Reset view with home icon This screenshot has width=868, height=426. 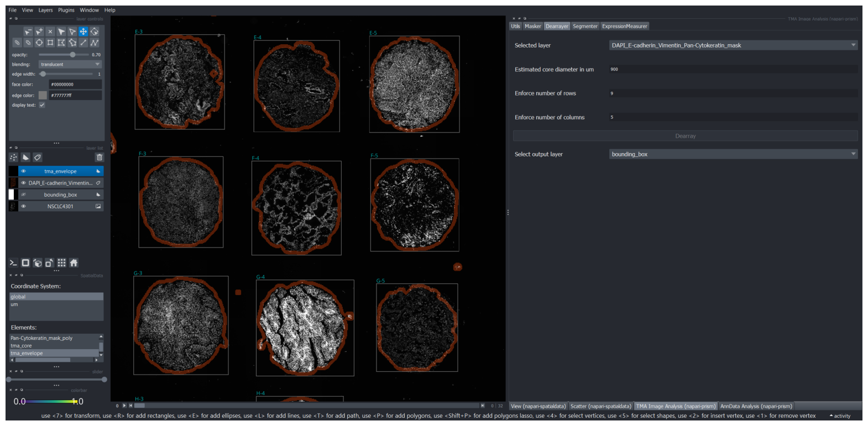[74, 263]
